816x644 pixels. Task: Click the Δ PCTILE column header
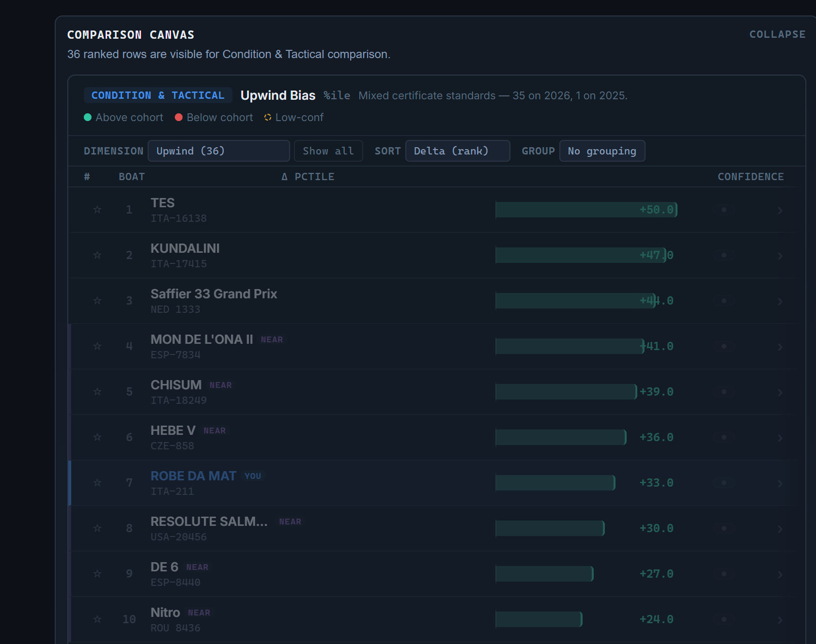pyautogui.click(x=308, y=177)
